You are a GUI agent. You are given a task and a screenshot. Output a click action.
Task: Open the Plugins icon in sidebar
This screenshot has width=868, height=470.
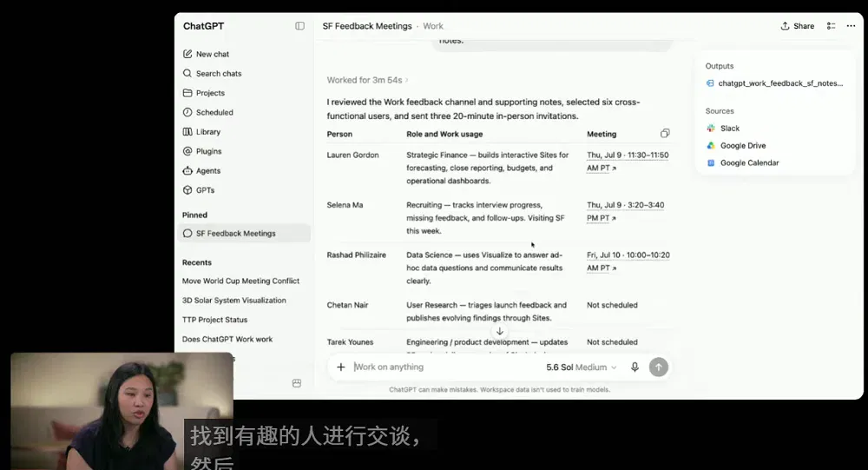187,151
